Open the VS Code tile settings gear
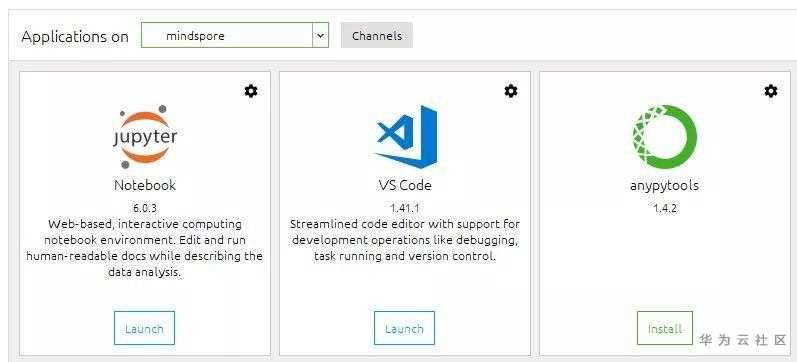 [511, 91]
